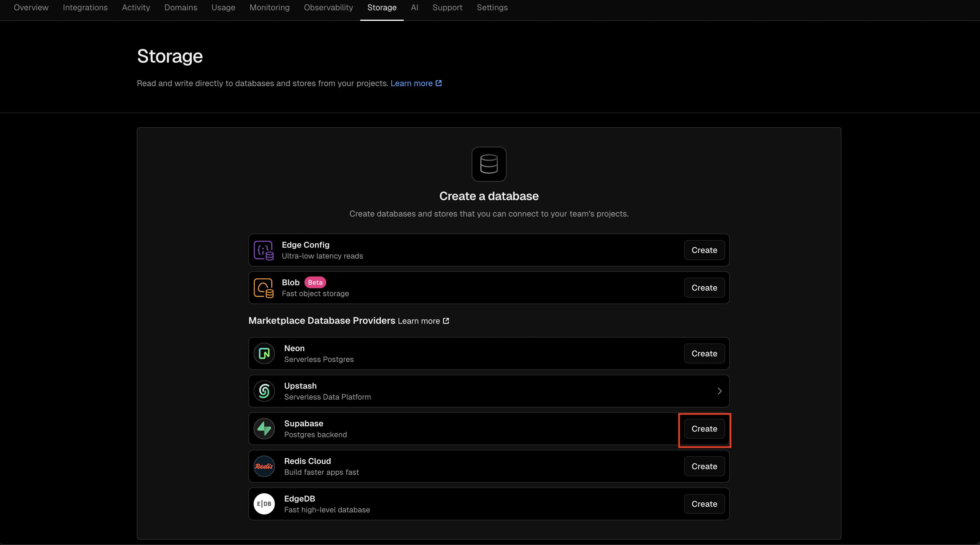Screen dimensions: 980x545
Task: Switch to the Integrations tab
Action: (85, 8)
